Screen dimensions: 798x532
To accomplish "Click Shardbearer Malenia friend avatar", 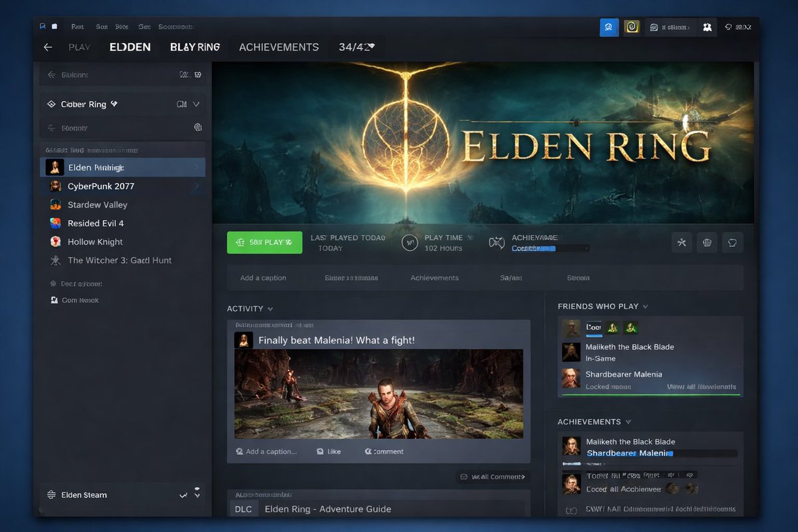I will tap(571, 378).
